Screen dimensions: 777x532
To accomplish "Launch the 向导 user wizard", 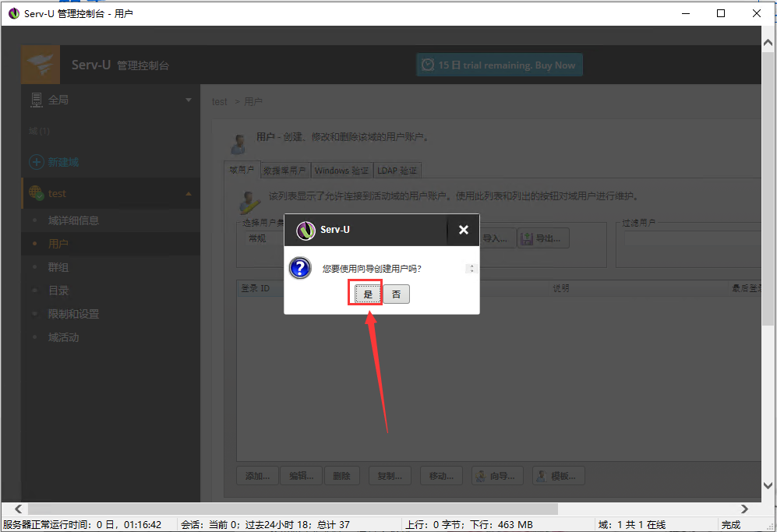I will (x=496, y=475).
